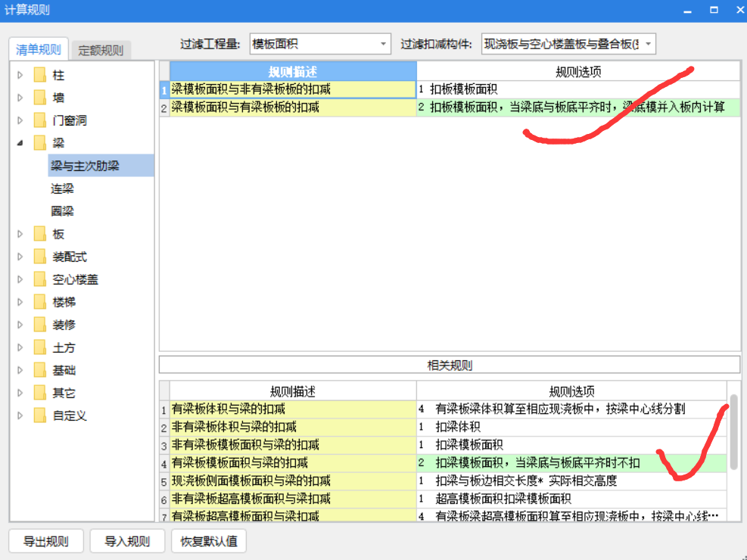The height and width of the screenshot is (560, 747).
Task: Maximize the 计算规则 window
Action: (x=714, y=10)
